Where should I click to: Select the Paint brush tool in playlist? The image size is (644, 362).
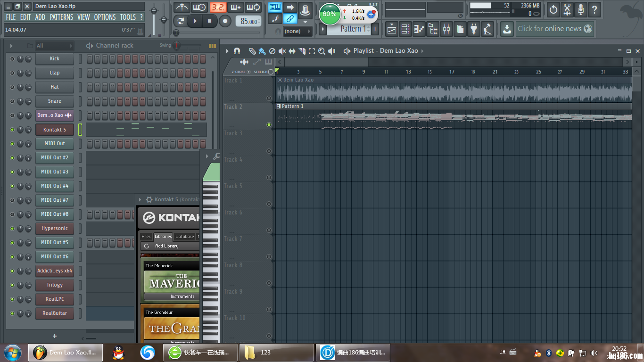(262, 51)
